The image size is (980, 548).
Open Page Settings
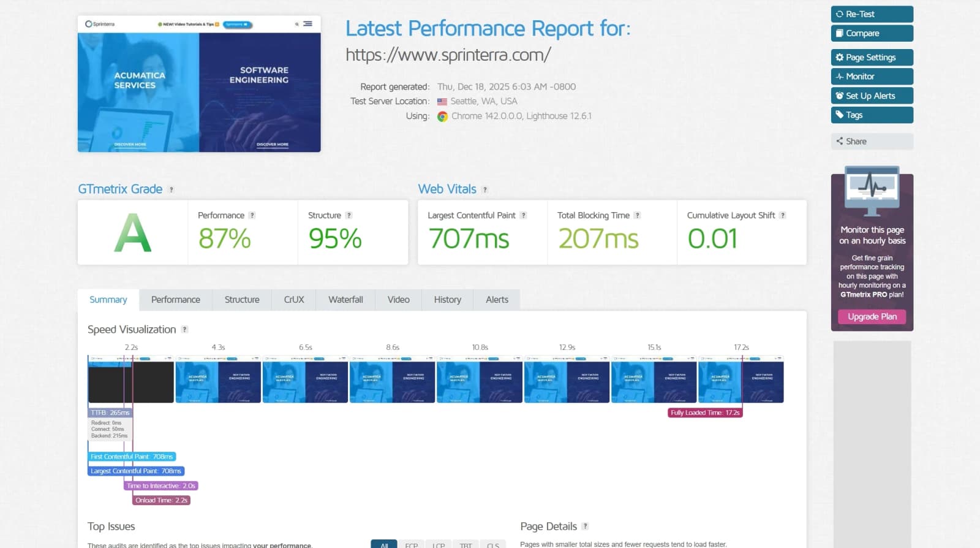(872, 57)
